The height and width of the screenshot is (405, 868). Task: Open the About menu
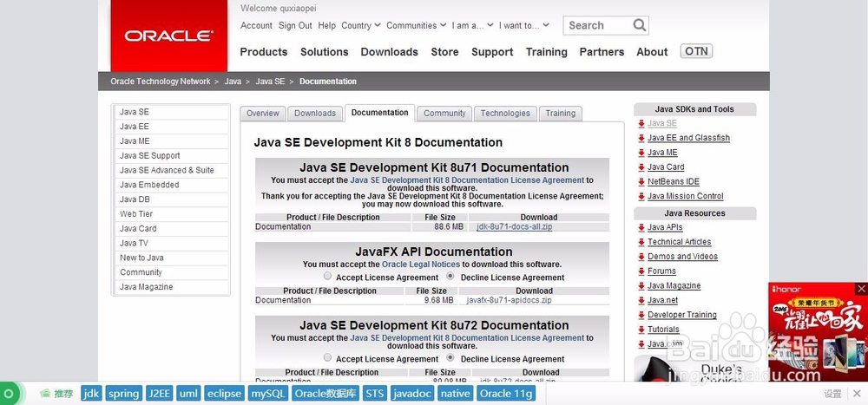[652, 52]
